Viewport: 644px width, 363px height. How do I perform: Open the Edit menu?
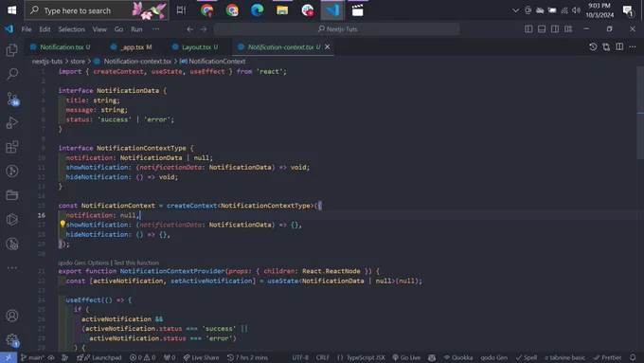point(45,29)
